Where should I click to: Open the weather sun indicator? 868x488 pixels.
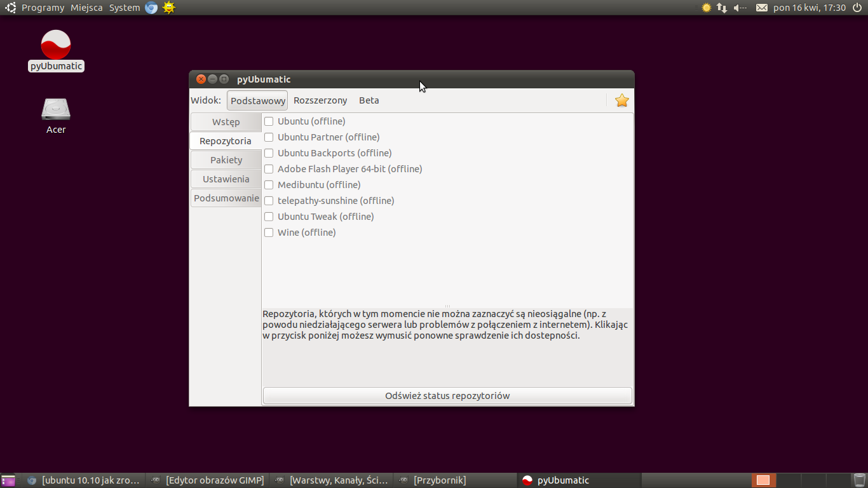click(x=706, y=8)
